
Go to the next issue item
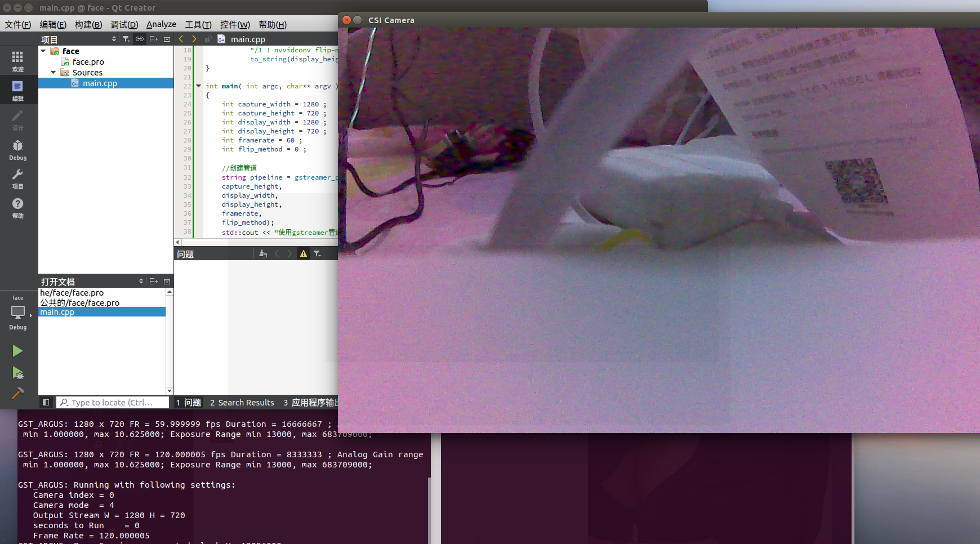(290, 254)
